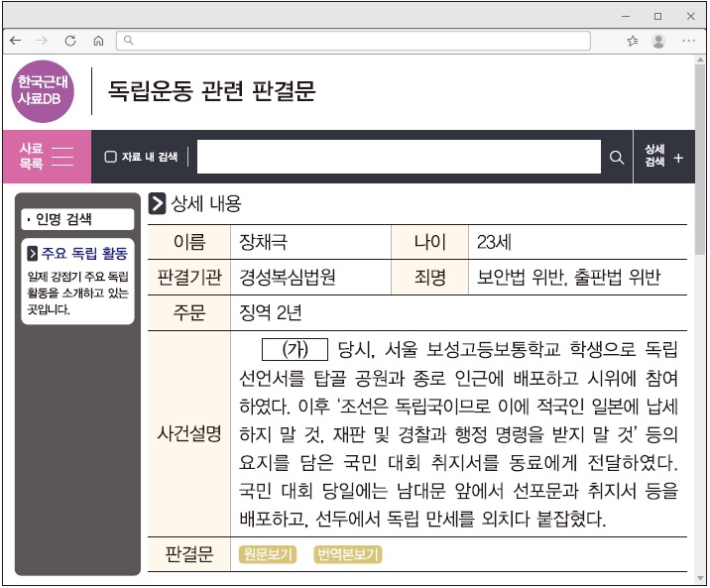Go back with browser back arrow
710x588 pixels.
[x=16, y=41]
